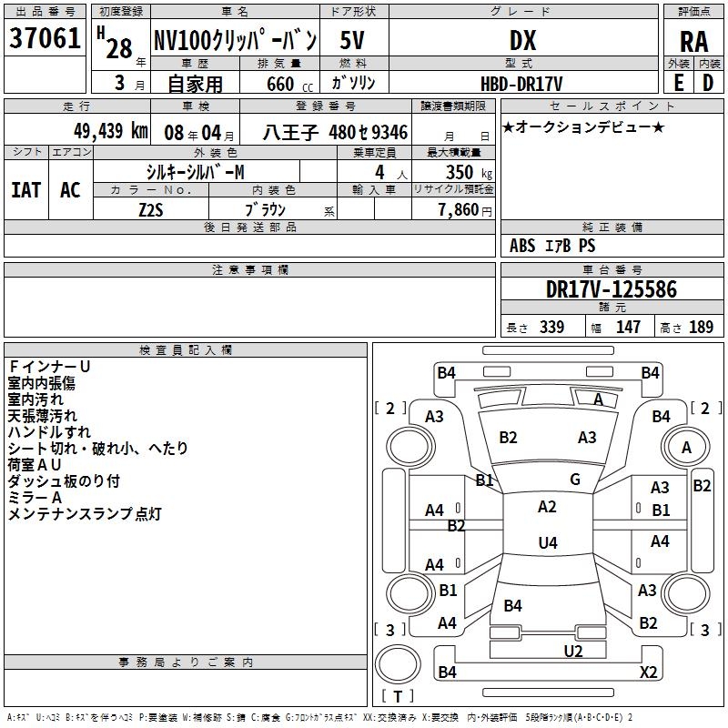Select the air conditioner value AC
This screenshot has width=728, height=728.
(x=70, y=190)
